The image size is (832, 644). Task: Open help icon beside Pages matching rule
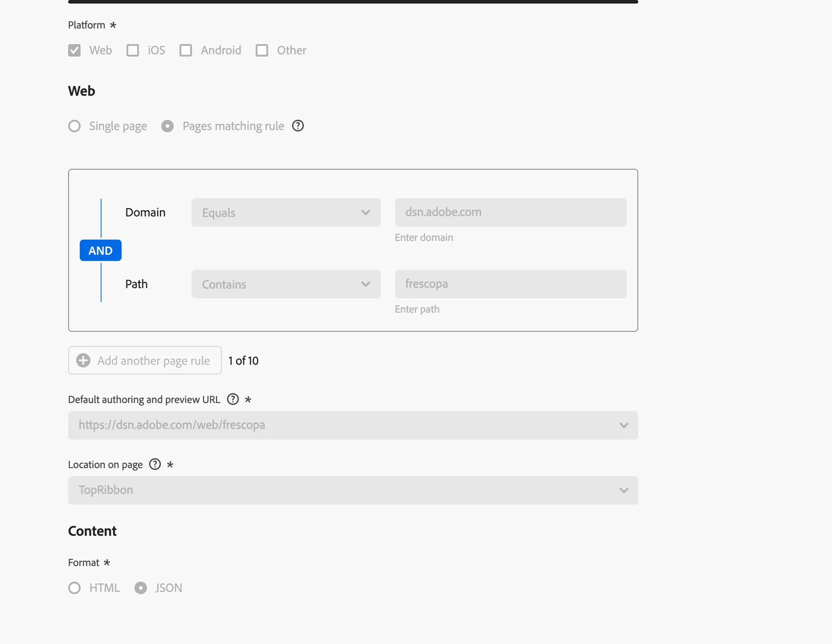coord(298,126)
